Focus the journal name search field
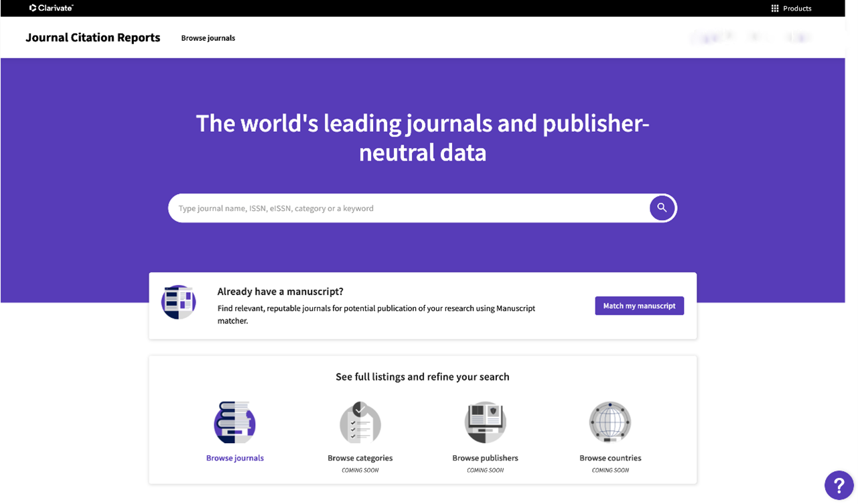The height and width of the screenshot is (504, 858). [409, 208]
